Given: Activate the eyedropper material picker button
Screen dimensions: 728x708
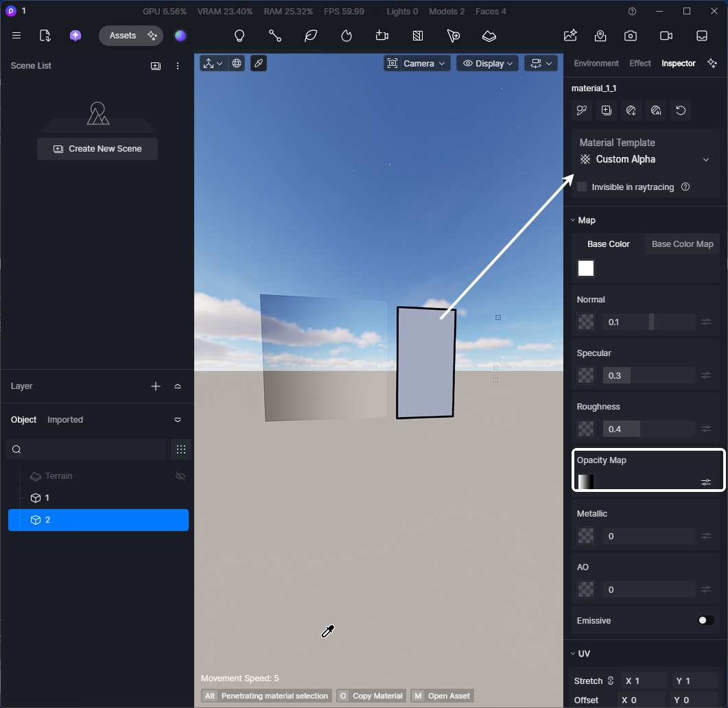Looking at the screenshot, I should [259, 63].
